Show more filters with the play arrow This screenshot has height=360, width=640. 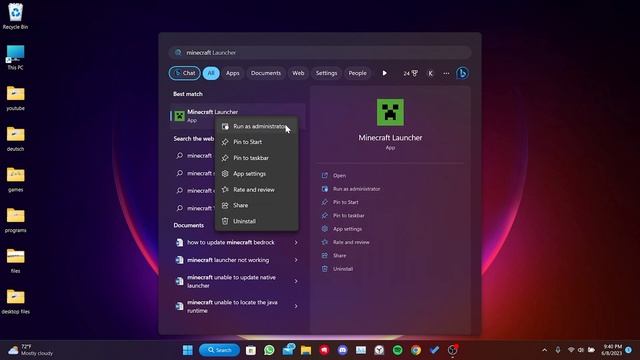[384, 73]
